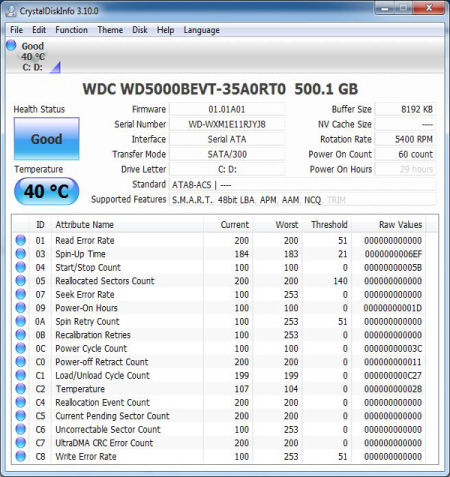
Task: Click the status orb for Power-off Retract Count
Action: [x=21, y=362]
